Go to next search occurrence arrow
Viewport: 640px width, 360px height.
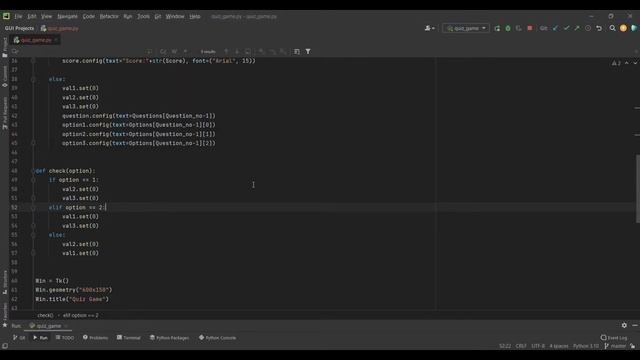(x=237, y=51)
